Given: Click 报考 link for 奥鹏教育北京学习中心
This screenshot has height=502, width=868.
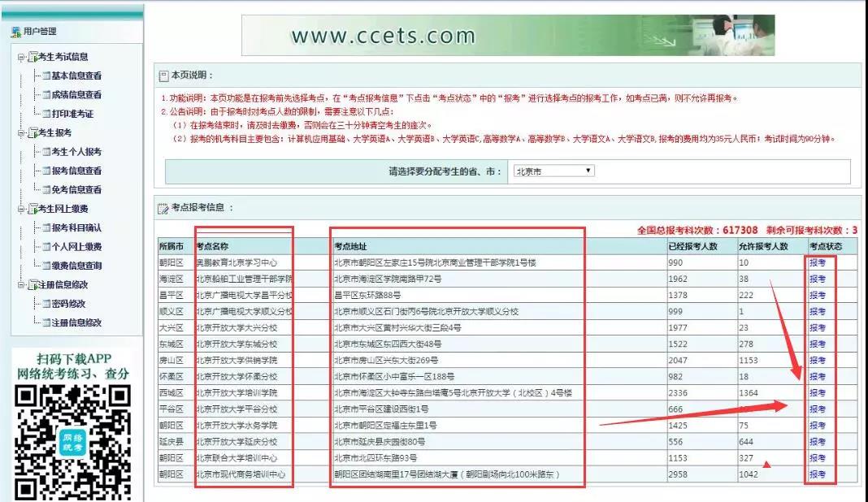Looking at the screenshot, I should [x=817, y=262].
